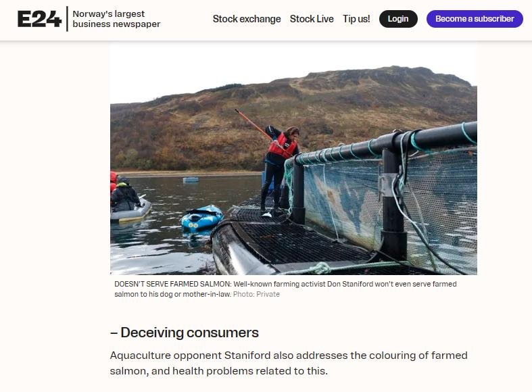The image size is (532, 392).
Task: Click the orange pole held by the activist
Action: [x=252, y=124]
